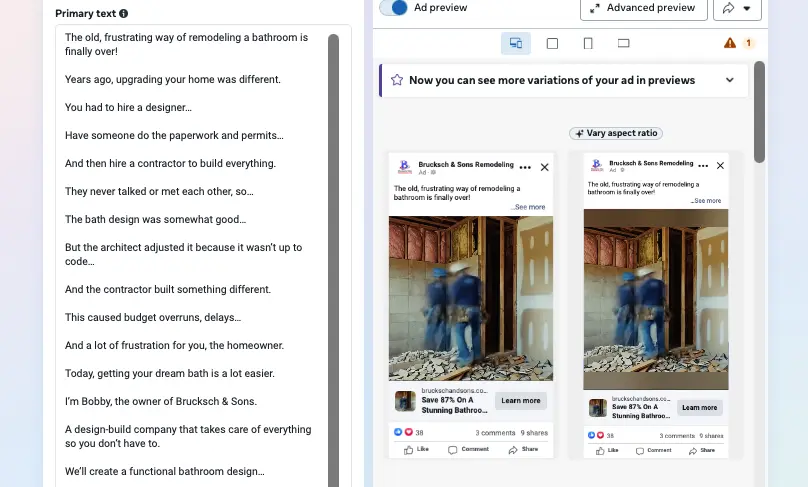Close the first ad preview with X

coord(544,167)
